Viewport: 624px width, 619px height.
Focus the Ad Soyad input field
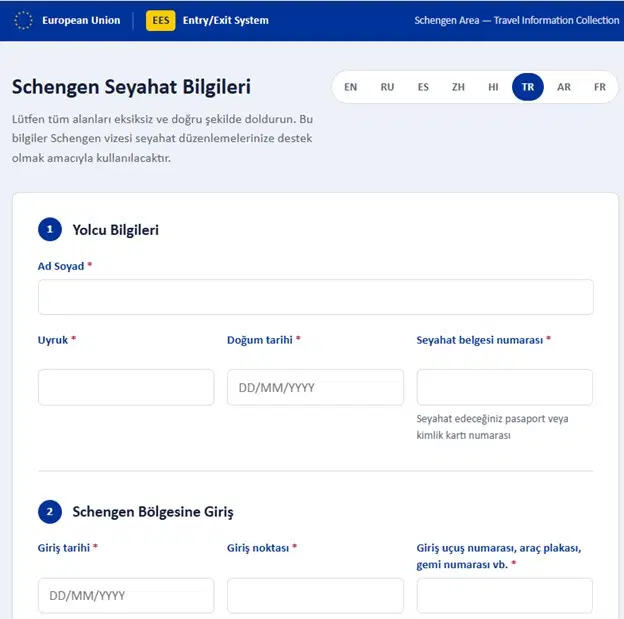click(316, 297)
